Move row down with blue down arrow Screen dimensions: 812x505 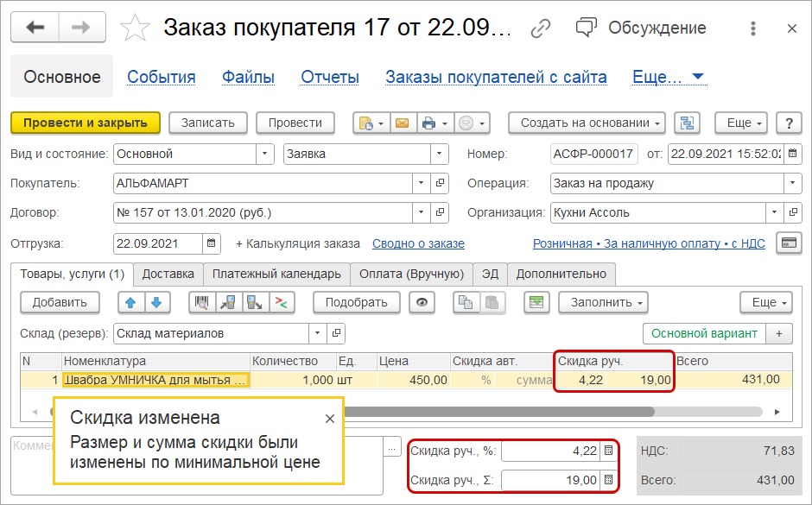[155, 302]
